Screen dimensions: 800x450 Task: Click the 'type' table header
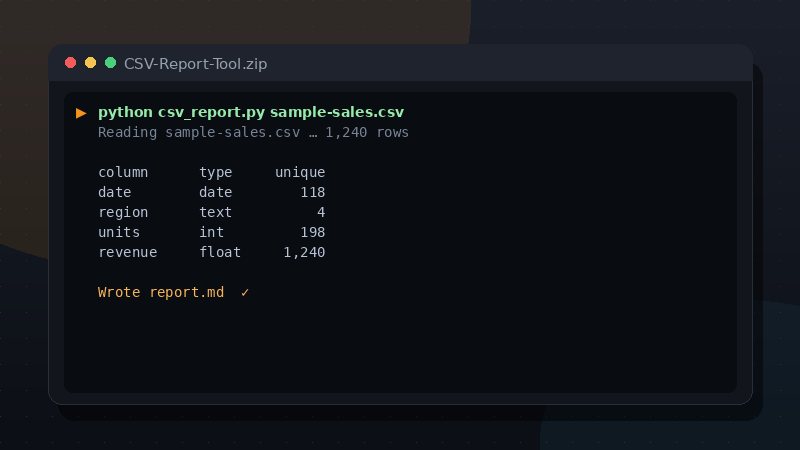[215, 172]
